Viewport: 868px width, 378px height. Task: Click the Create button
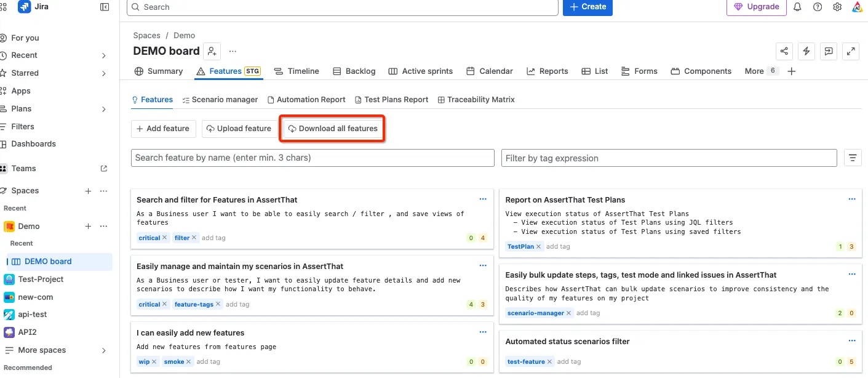(x=587, y=7)
